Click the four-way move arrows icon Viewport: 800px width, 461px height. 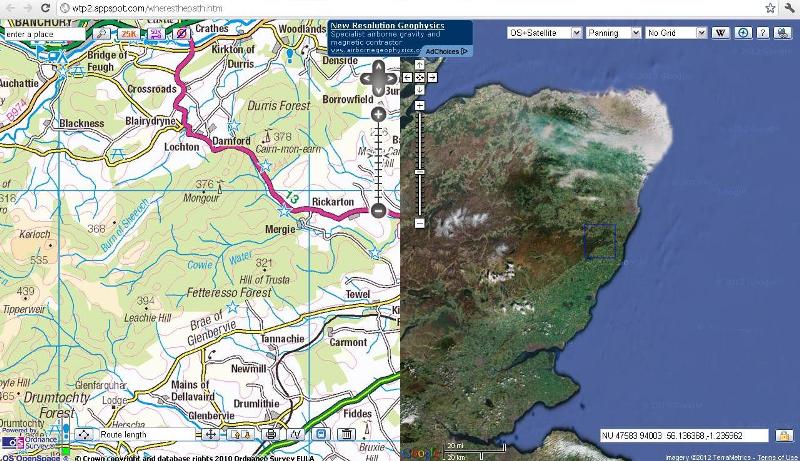click(210, 434)
